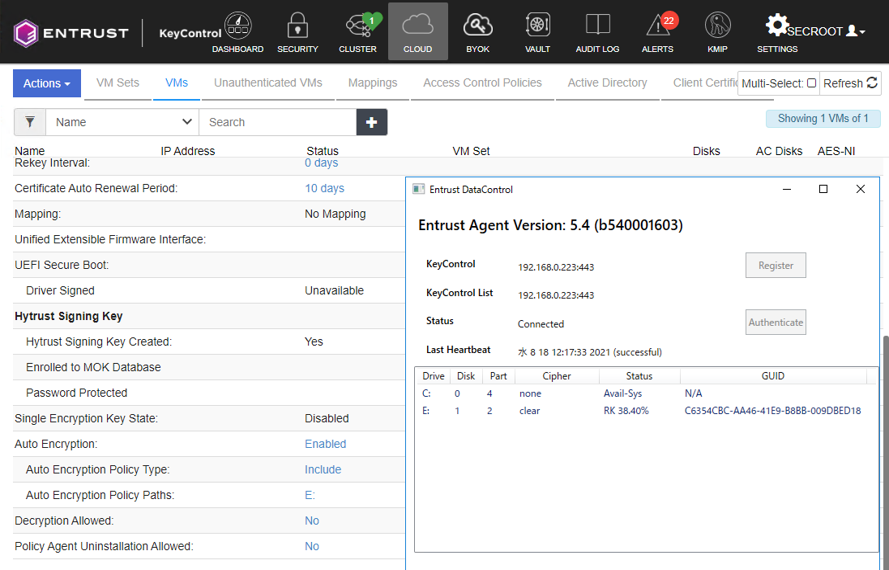Viewport: 889px width, 570px height.
Task: Click the Entrust logo
Action: [71, 33]
